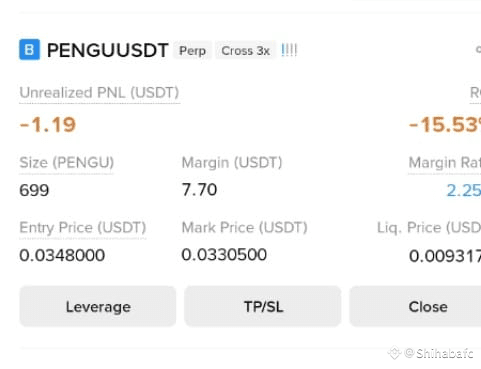Image resolution: width=481 pixels, height=369 pixels.
Task: Tap the Size (PENGU) label
Action: pyautogui.click(x=67, y=163)
